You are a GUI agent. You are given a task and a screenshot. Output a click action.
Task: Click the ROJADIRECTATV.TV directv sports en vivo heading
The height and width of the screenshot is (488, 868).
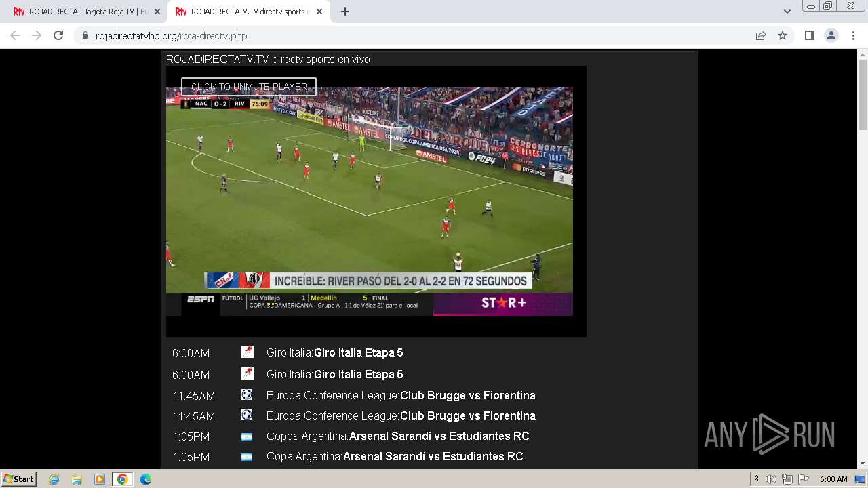268,59
